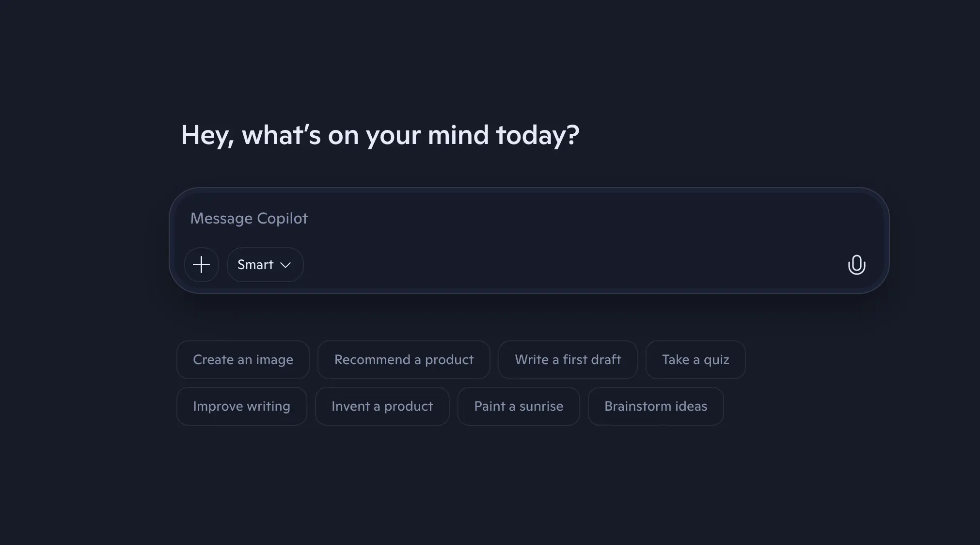This screenshot has width=980, height=545.
Task: Pick the "Take a quiz" chip
Action: click(695, 360)
